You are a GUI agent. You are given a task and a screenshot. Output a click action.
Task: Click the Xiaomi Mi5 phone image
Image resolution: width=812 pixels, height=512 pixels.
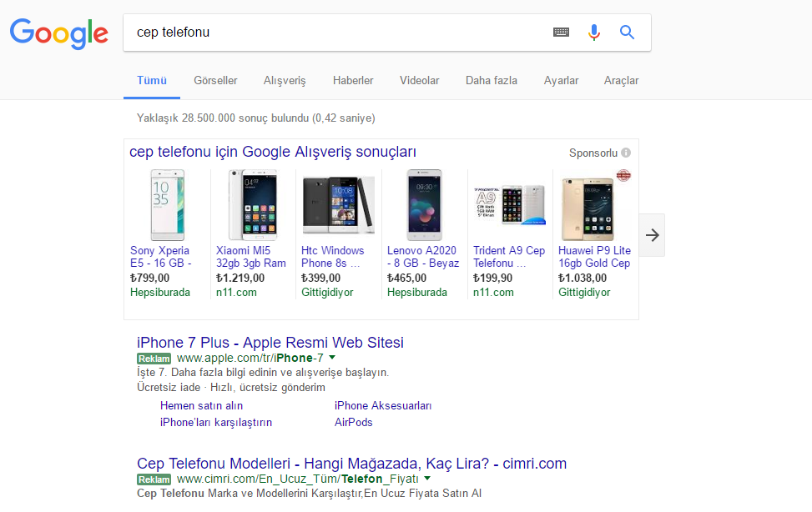[253, 205]
